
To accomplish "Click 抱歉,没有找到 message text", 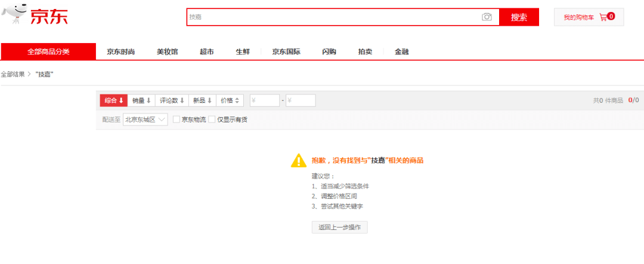I will point(367,161).
